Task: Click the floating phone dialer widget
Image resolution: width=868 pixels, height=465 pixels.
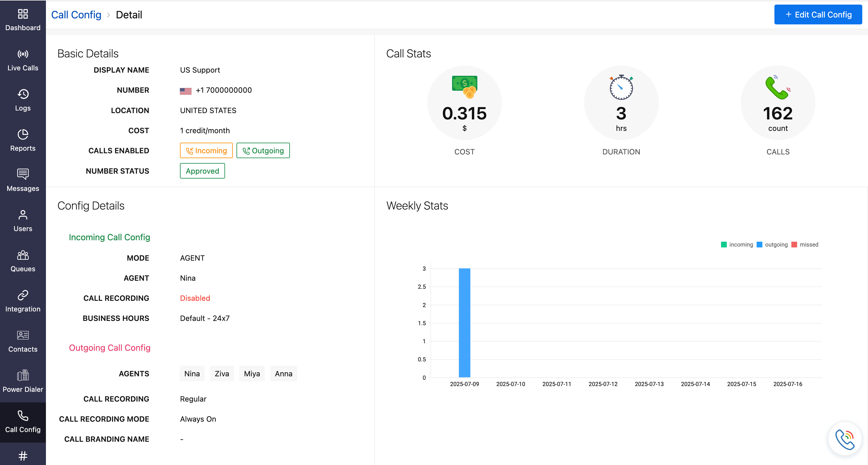Action: pos(845,439)
